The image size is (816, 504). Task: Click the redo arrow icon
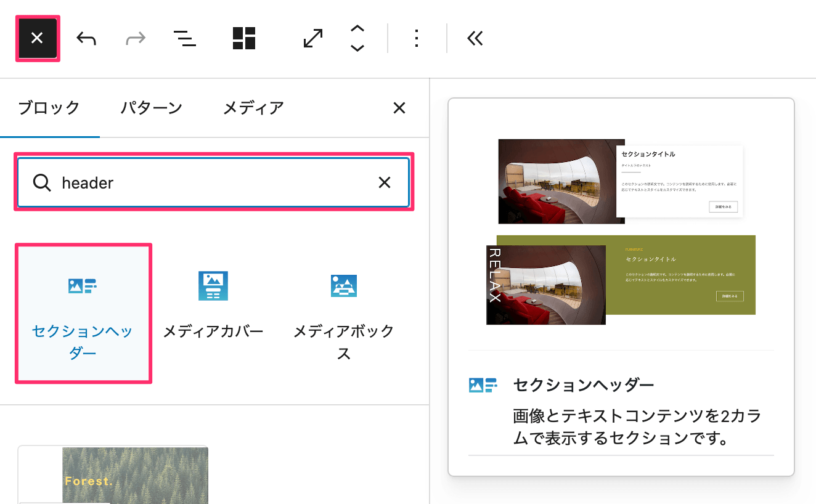[x=135, y=39]
